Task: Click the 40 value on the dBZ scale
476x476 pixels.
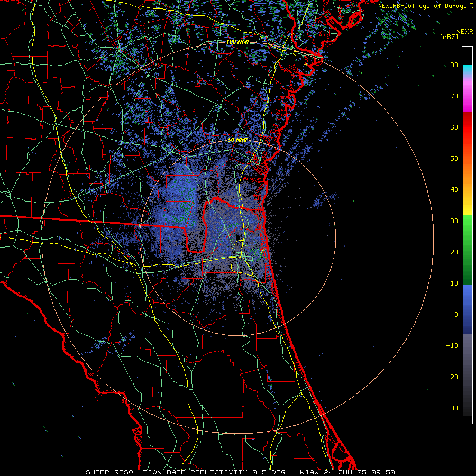Action: point(454,190)
